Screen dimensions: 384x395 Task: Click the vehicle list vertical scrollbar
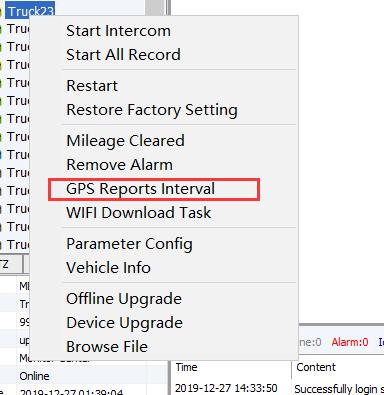point(155,7)
